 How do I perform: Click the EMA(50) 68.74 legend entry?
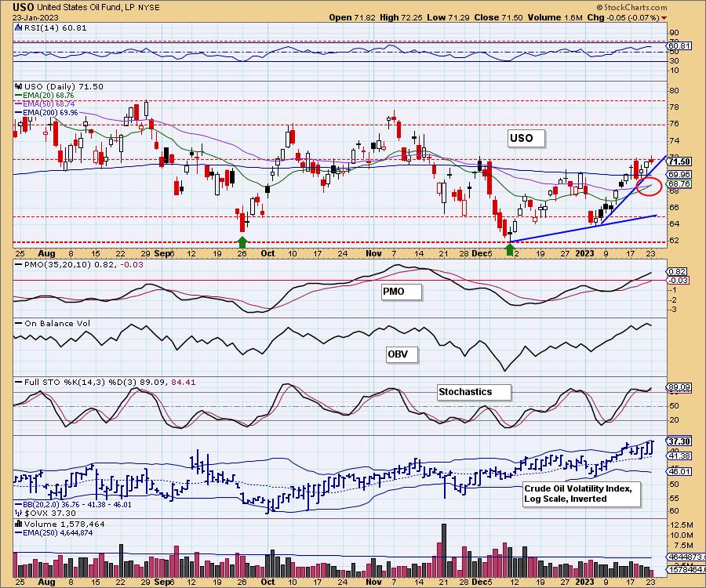click(45, 103)
